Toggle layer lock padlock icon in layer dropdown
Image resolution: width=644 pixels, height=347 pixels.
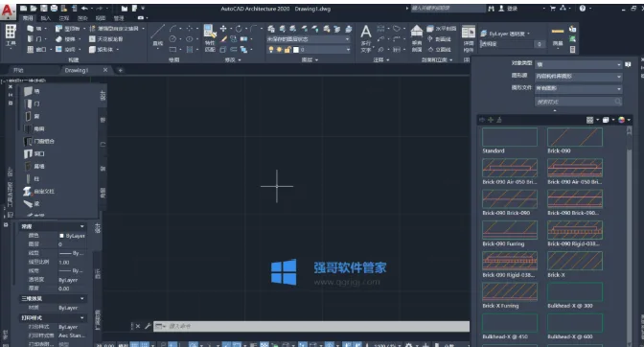point(287,50)
